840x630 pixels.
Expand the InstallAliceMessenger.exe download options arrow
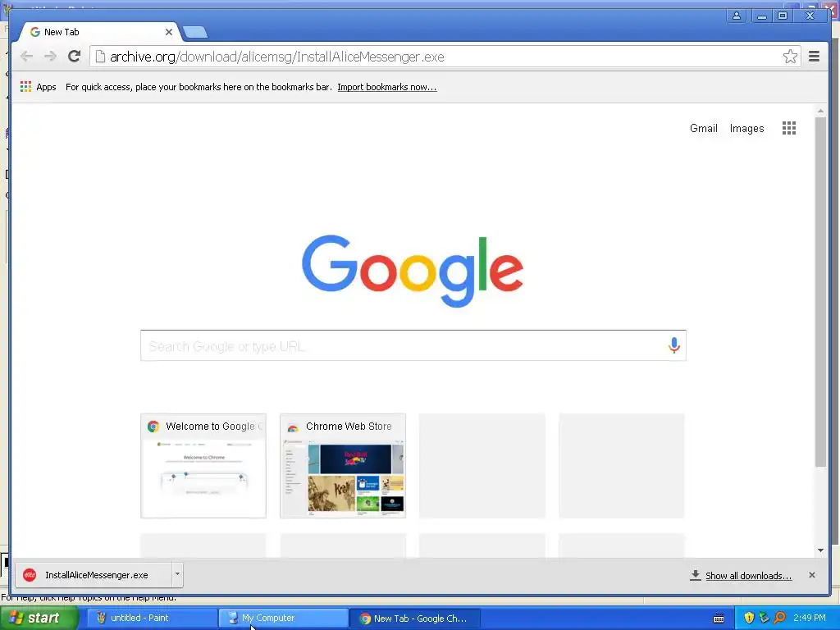[177, 574]
